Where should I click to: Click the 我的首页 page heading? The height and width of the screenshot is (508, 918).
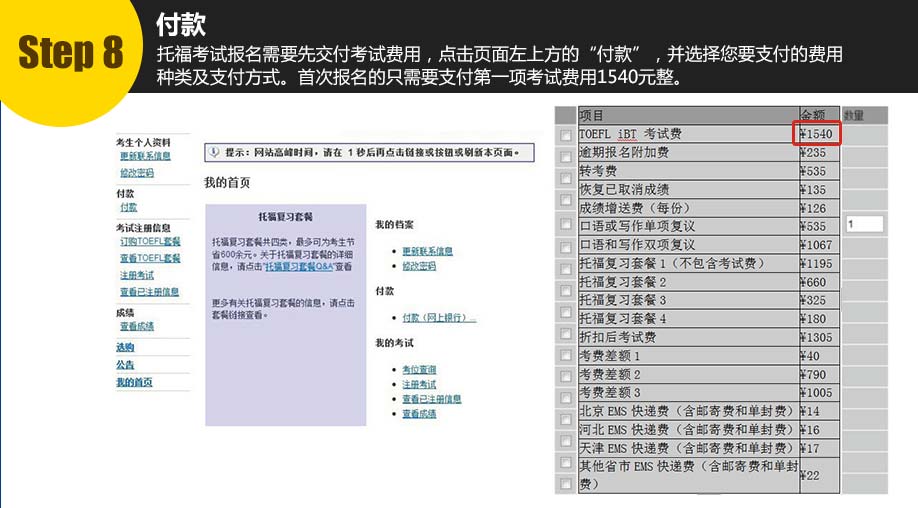(227, 183)
